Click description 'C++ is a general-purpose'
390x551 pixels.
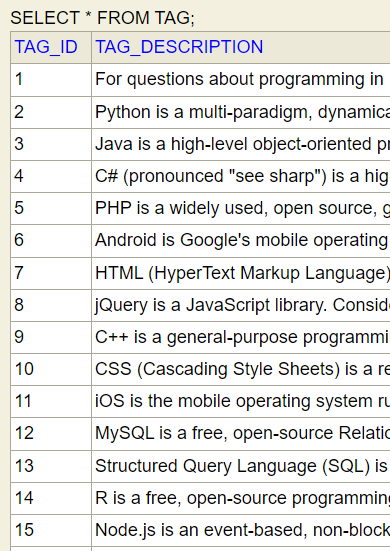pyautogui.click(x=242, y=337)
